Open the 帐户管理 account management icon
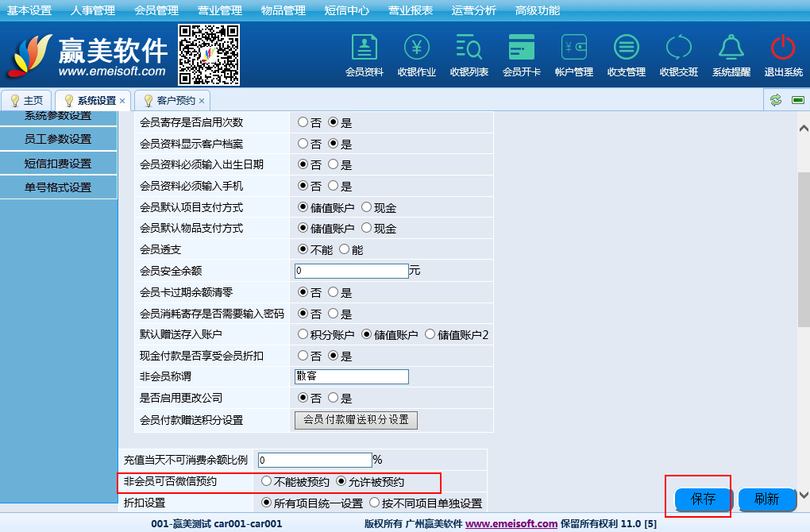The width and height of the screenshot is (810, 532). click(x=574, y=55)
